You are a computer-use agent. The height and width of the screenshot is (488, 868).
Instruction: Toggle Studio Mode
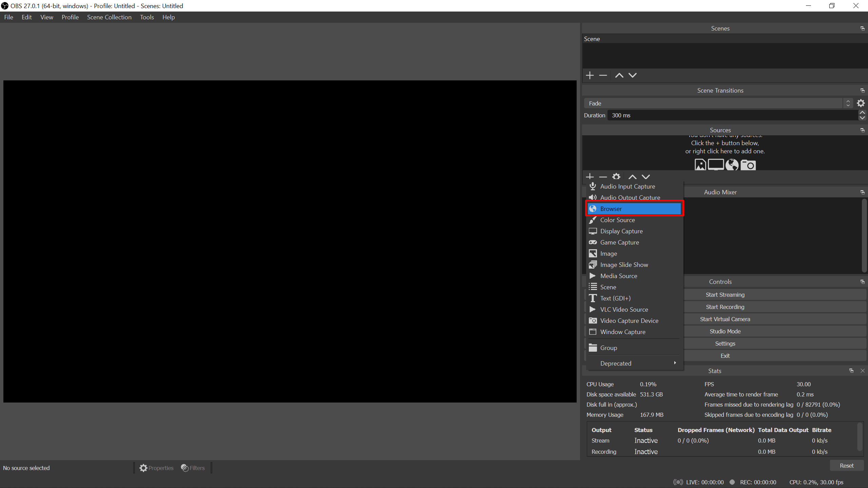pyautogui.click(x=725, y=331)
